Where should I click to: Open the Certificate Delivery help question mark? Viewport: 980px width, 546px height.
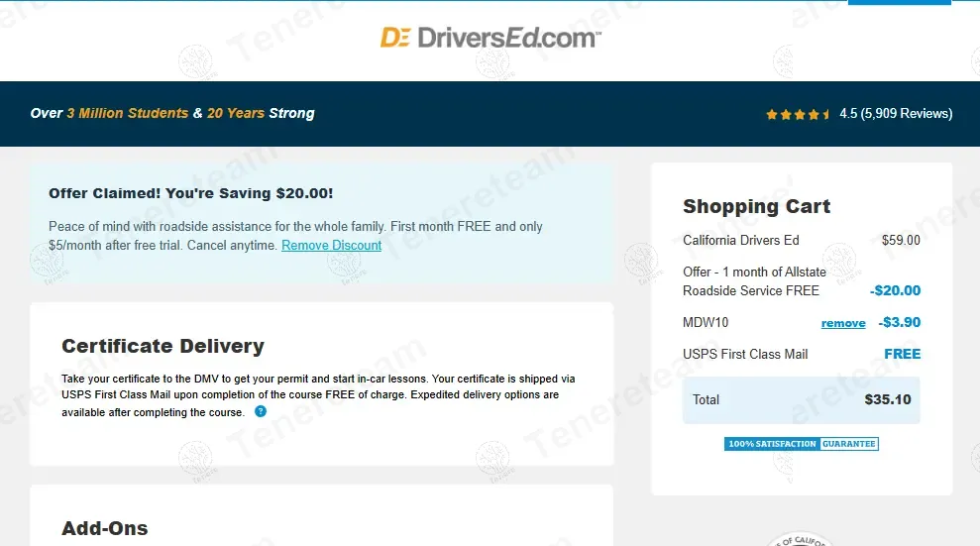[x=261, y=411]
